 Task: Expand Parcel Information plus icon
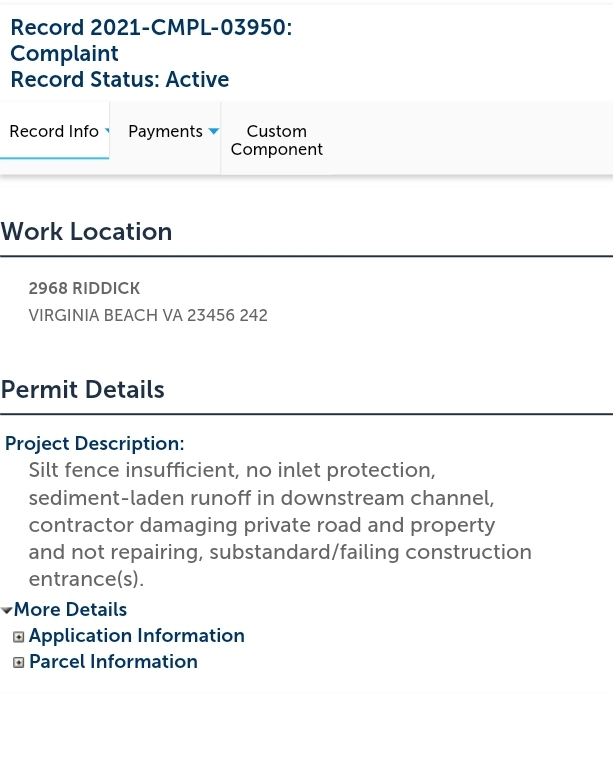(x=19, y=663)
